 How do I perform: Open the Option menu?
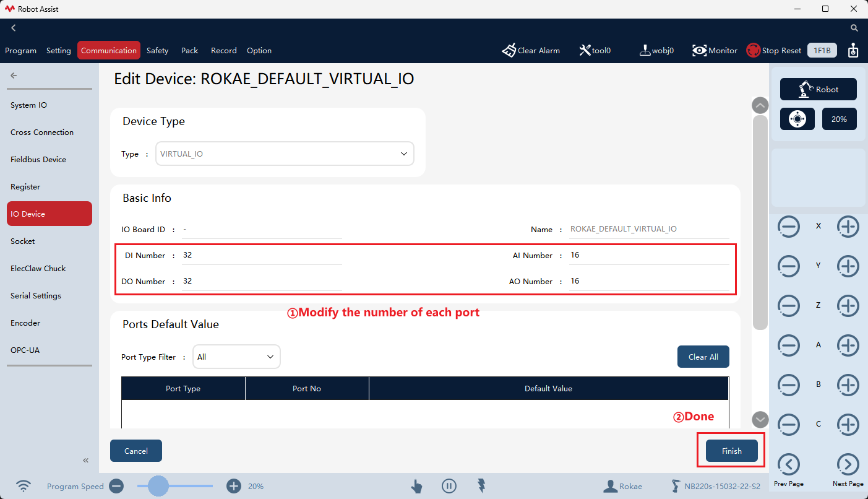tap(259, 51)
